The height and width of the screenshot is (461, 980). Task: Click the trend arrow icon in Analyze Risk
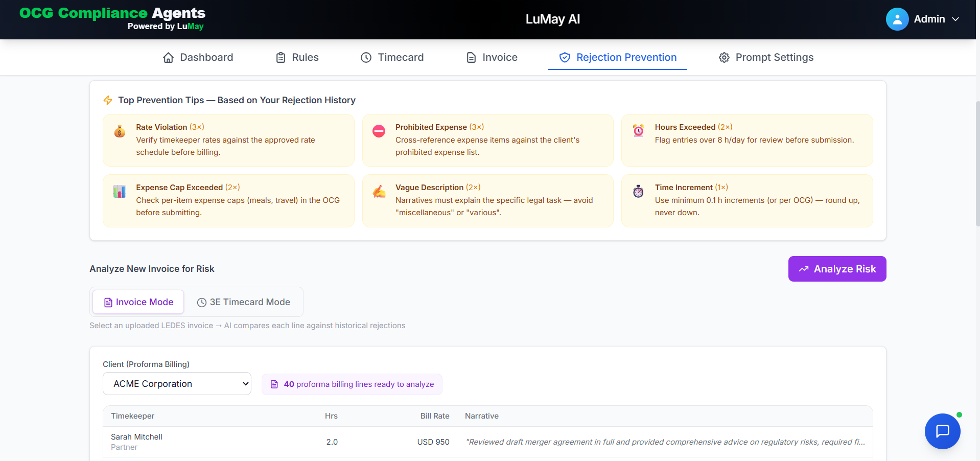point(804,269)
